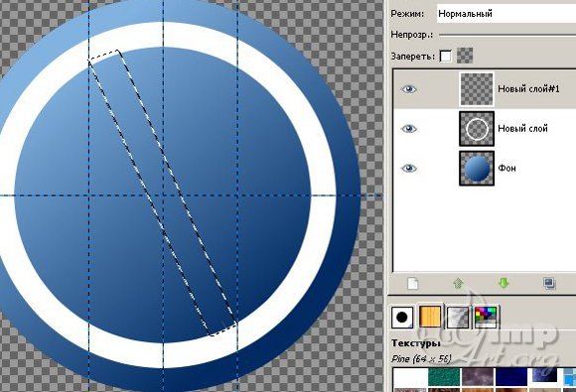The height and width of the screenshot is (392, 576).
Task: Select the Фон layer thumbnail
Action: coord(477,169)
